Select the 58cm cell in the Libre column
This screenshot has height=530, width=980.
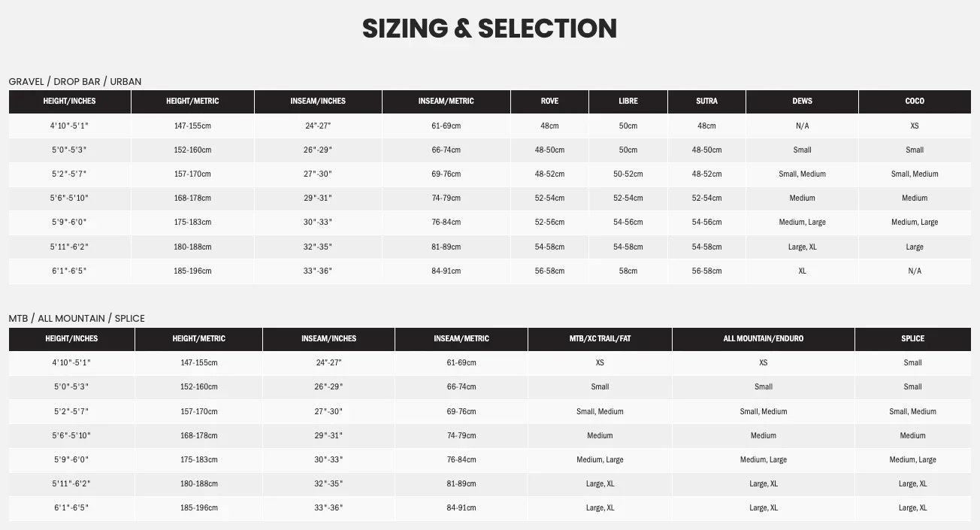628,271
